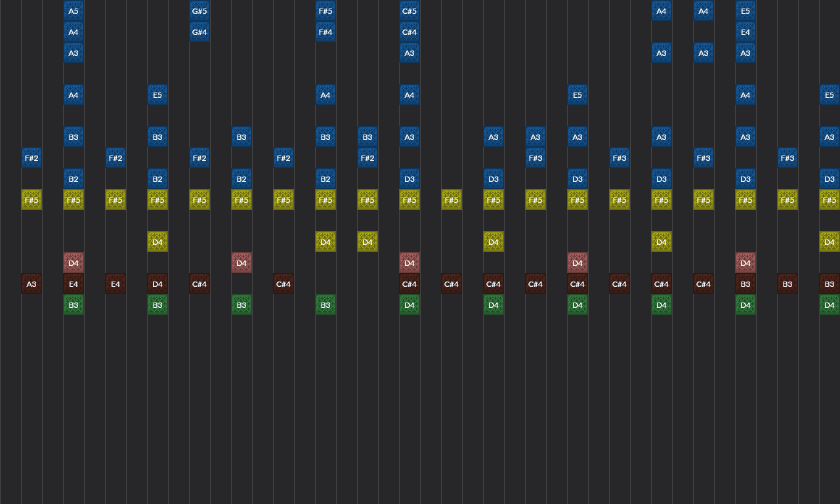Click a yellow F#5 note block
The image size is (840, 504).
[31, 199]
